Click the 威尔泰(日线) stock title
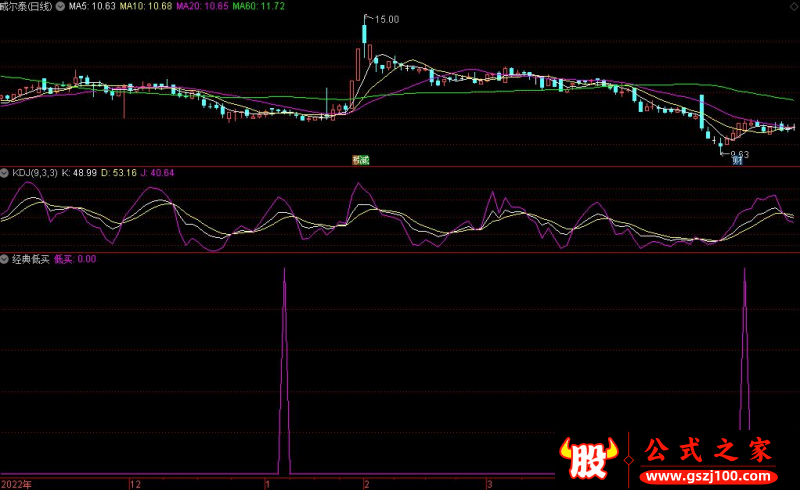 27,6
